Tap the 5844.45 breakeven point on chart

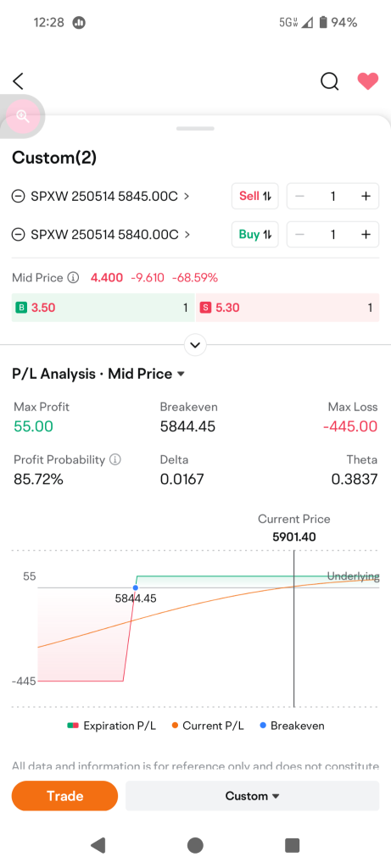pyautogui.click(x=136, y=588)
